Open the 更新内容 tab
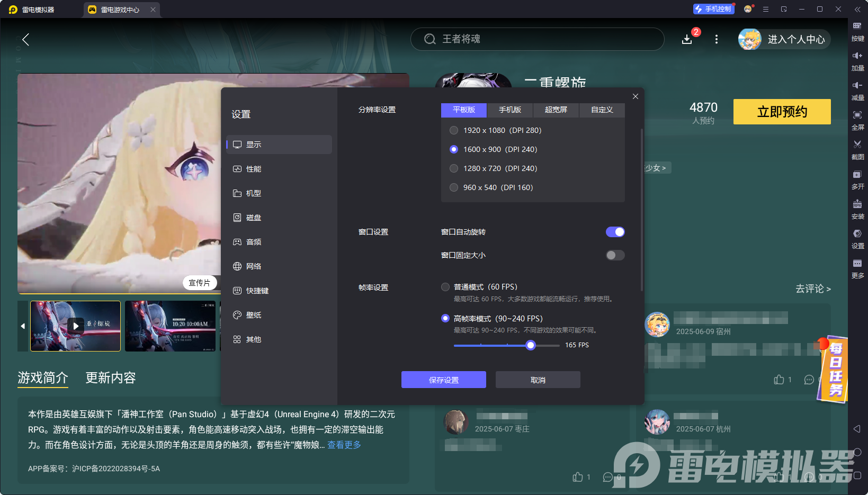Screen dimensions: 868x495 point(111,378)
